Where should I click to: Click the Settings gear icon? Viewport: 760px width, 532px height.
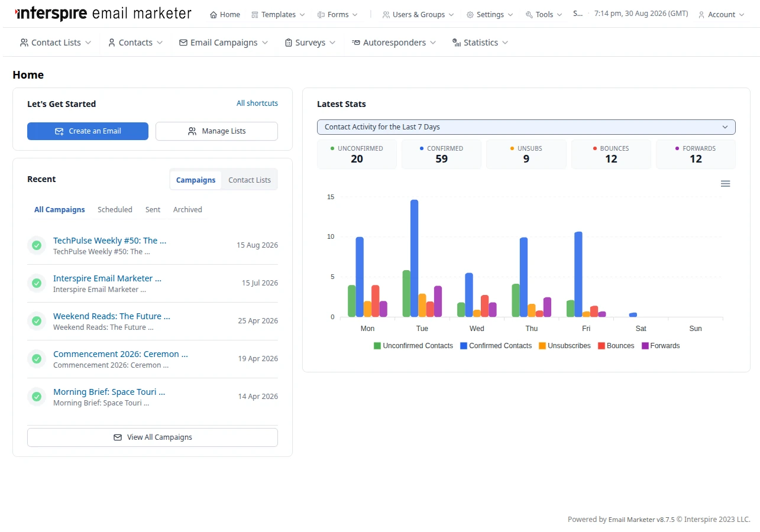(x=470, y=15)
